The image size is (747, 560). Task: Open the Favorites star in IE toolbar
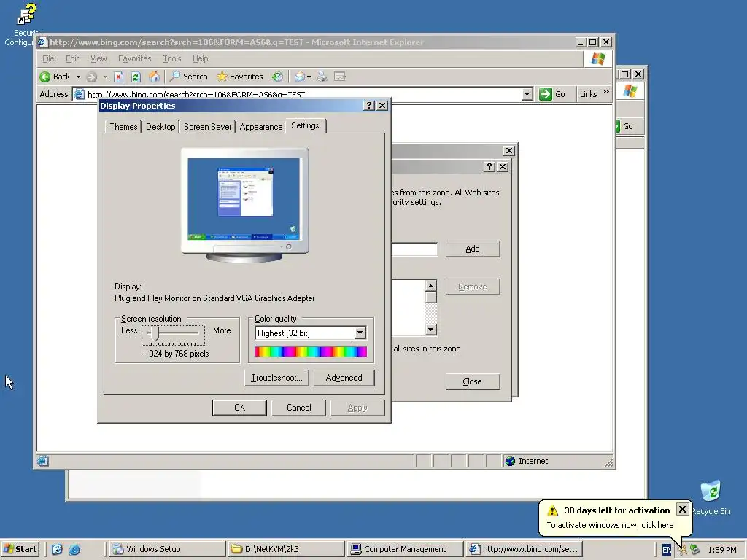[x=239, y=77]
